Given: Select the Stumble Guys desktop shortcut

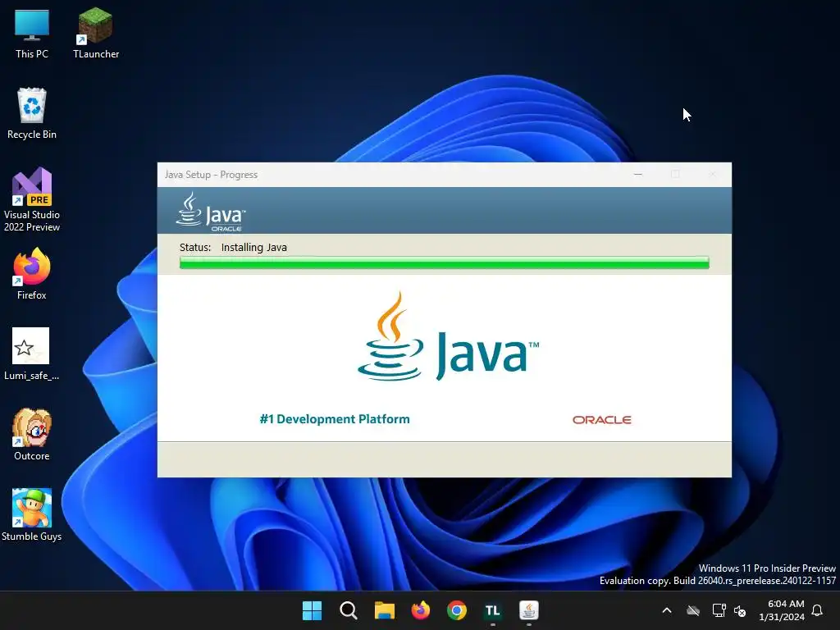Looking at the screenshot, I should [32, 515].
